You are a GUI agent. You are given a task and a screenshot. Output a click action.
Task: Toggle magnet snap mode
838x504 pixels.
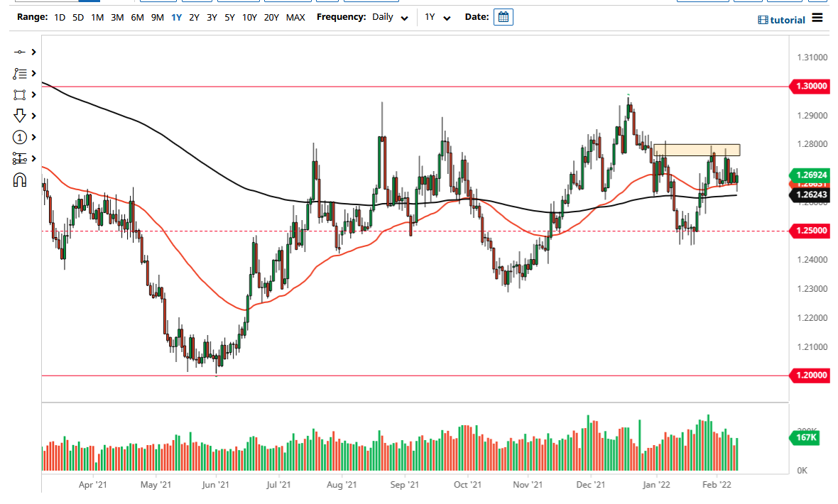click(x=20, y=180)
